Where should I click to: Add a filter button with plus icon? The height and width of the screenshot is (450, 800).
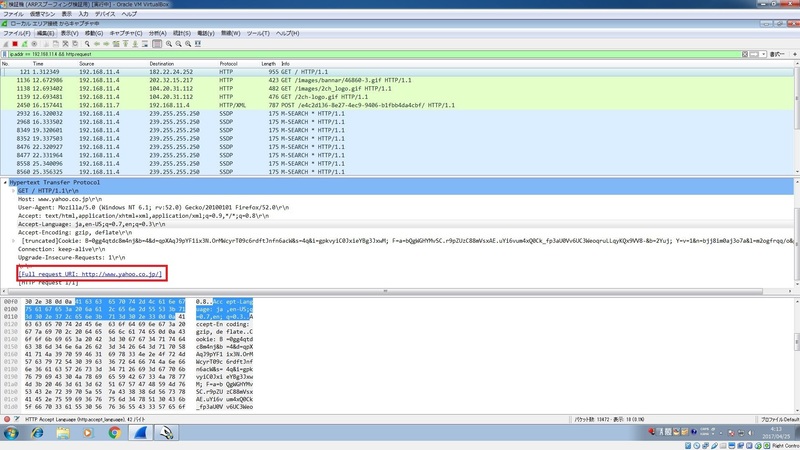click(794, 54)
